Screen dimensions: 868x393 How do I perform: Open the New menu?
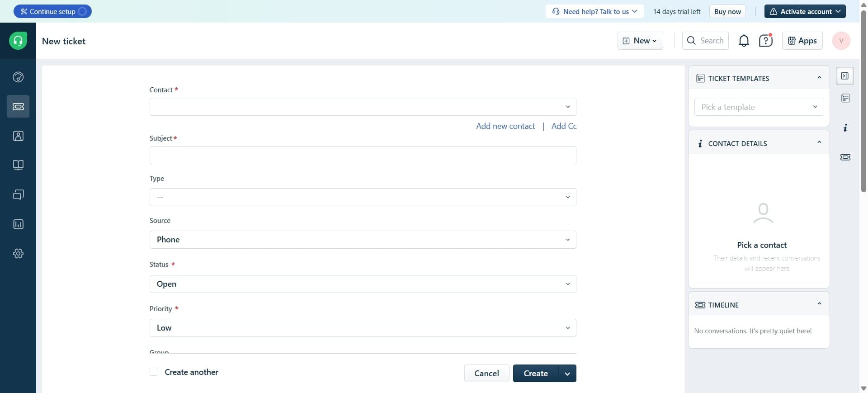[640, 41]
